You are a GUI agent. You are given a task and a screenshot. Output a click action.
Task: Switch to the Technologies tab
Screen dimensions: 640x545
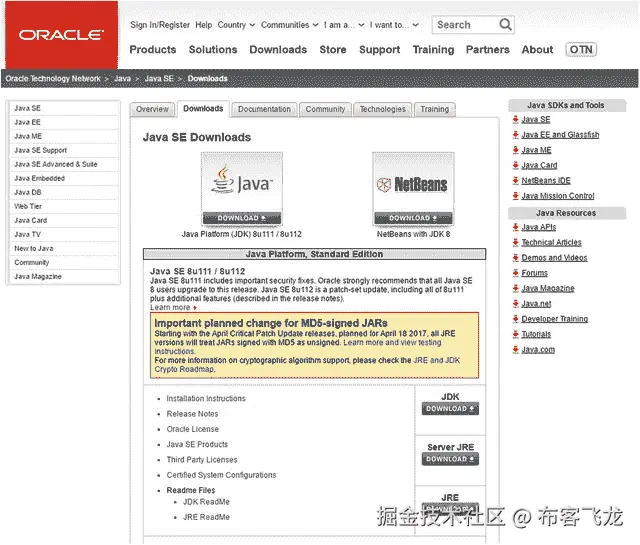pos(383,109)
